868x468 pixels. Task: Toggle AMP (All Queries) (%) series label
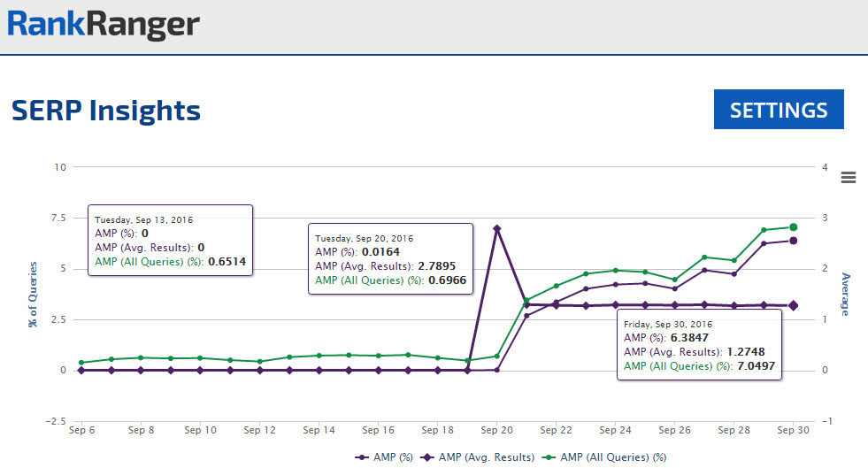(x=613, y=456)
